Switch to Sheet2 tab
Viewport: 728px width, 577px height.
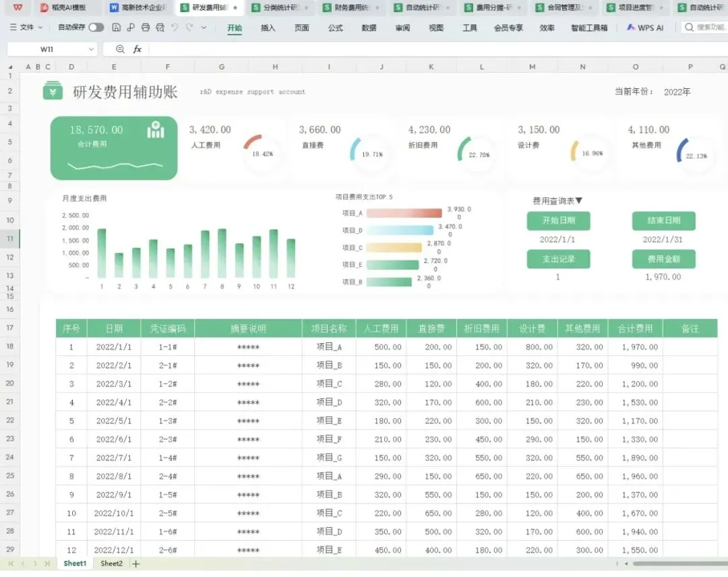point(111,564)
